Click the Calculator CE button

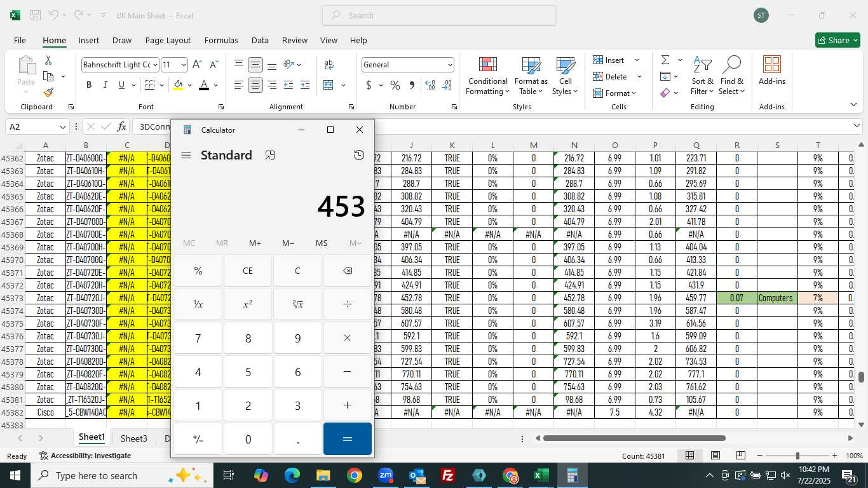(x=248, y=271)
